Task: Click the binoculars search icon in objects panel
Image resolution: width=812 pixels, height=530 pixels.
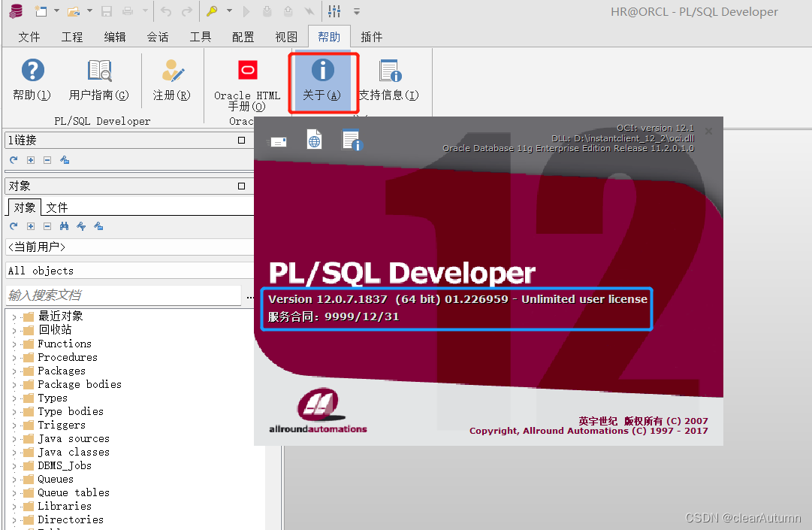Action: [x=65, y=226]
